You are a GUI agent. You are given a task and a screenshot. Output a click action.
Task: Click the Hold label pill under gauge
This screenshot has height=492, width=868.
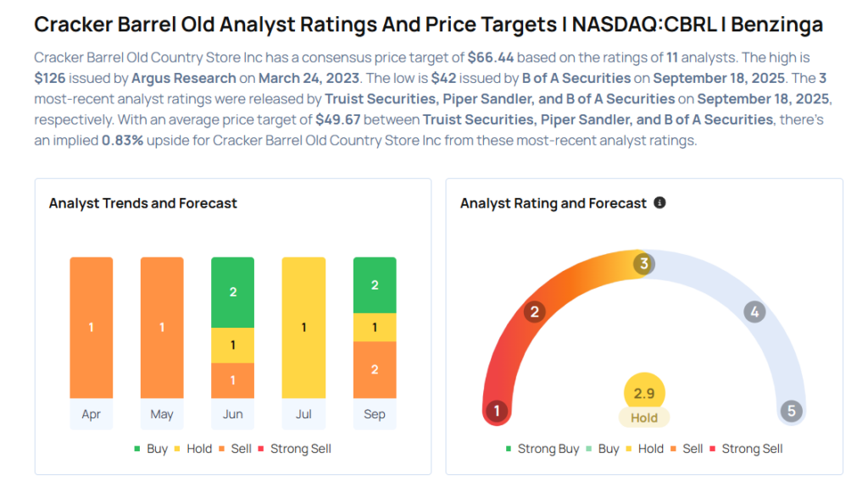click(x=644, y=417)
